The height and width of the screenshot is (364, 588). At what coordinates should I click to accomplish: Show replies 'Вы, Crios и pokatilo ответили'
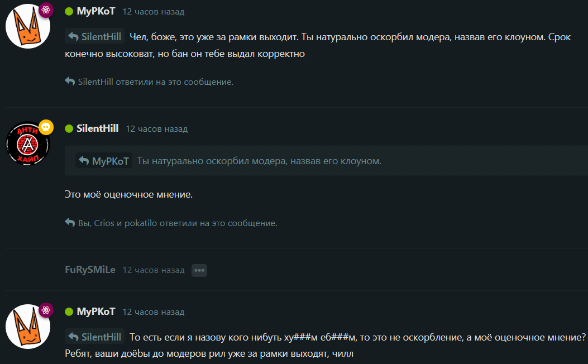[x=178, y=223]
